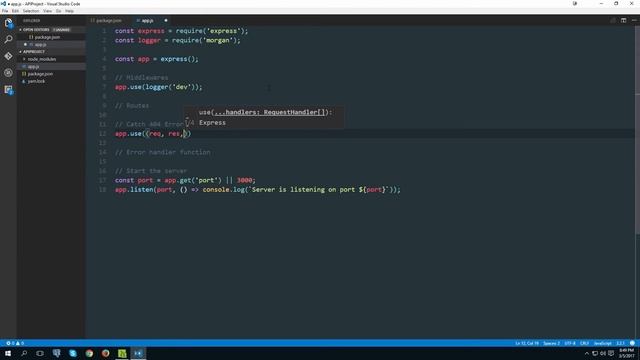
Task: Click the '// Routes' comment line
Action: (132, 106)
